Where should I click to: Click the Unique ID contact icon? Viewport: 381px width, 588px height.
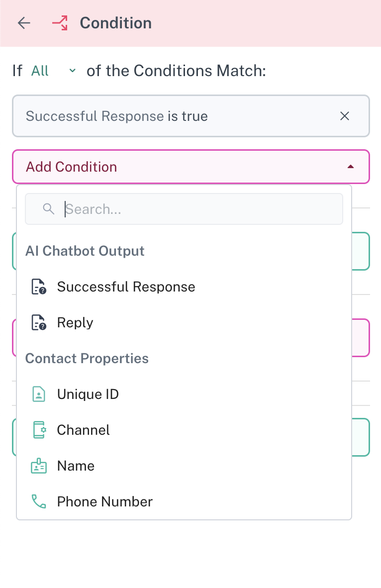click(x=39, y=394)
